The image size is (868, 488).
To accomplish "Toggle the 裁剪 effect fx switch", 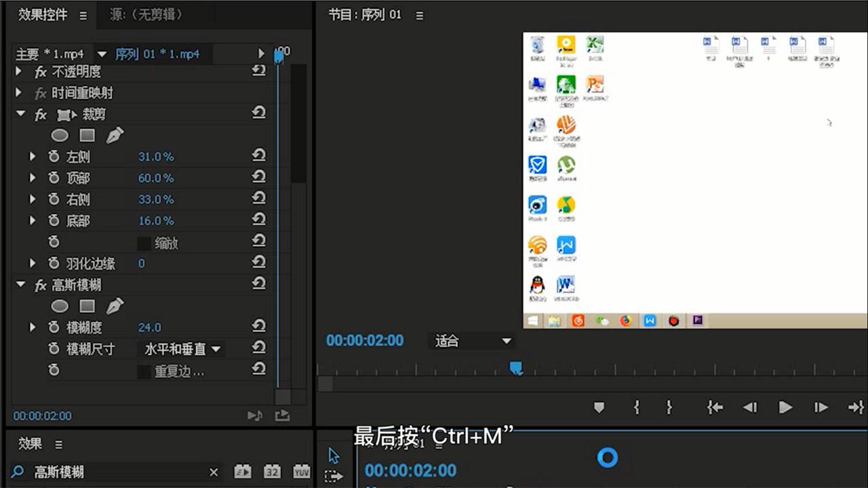I will click(41, 115).
